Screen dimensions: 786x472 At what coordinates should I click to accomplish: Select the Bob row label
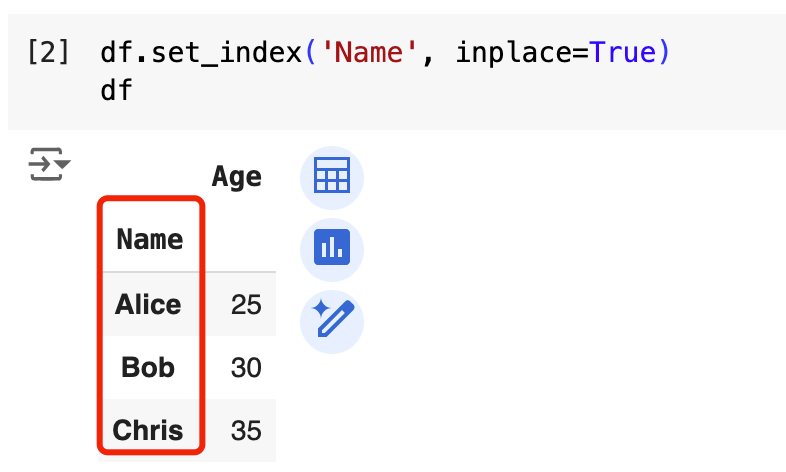(x=148, y=368)
